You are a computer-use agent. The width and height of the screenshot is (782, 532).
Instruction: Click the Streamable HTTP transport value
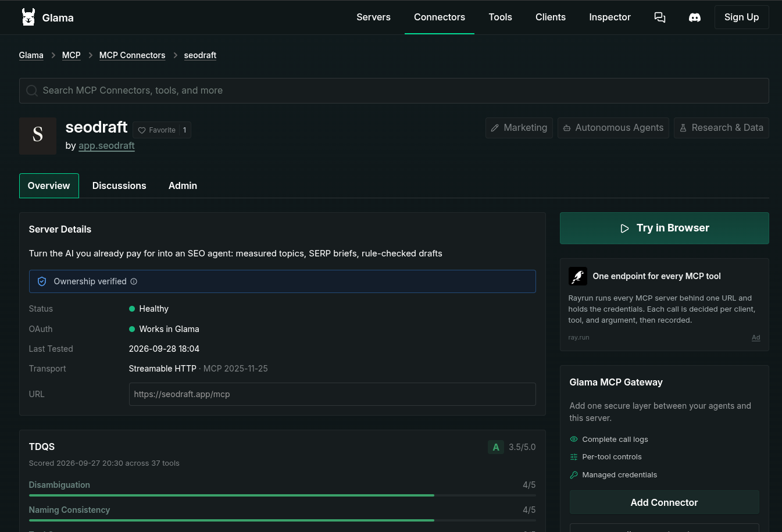click(162, 369)
